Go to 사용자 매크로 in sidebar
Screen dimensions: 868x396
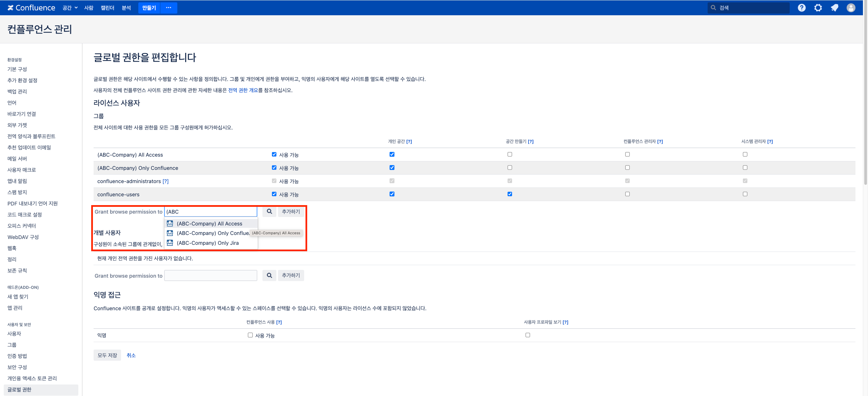(x=22, y=170)
